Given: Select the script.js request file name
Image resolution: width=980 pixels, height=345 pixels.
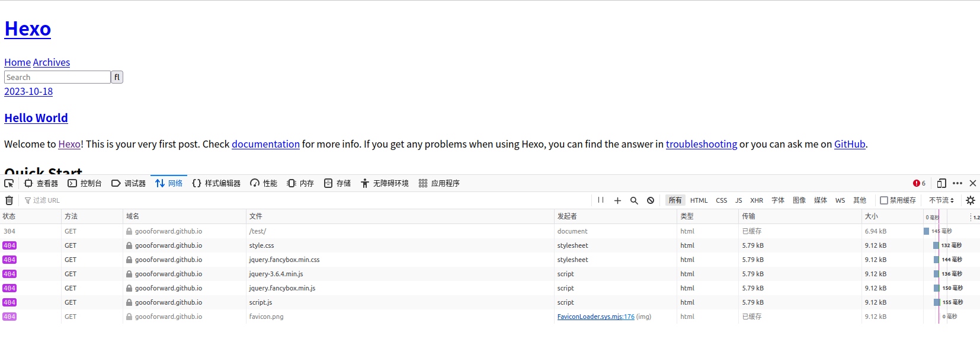Looking at the screenshot, I should click(261, 302).
